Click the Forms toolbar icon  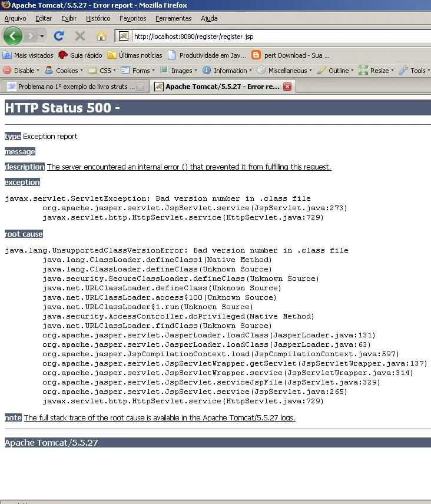click(125, 70)
